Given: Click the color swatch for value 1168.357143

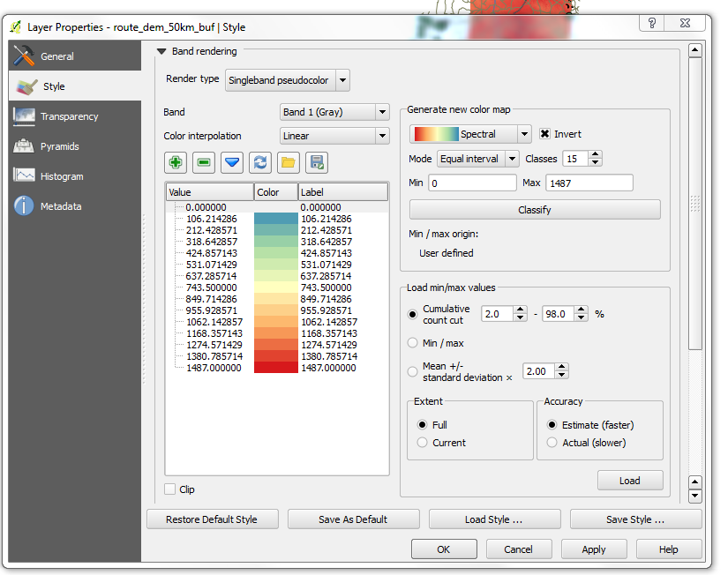Looking at the screenshot, I should click(276, 333).
